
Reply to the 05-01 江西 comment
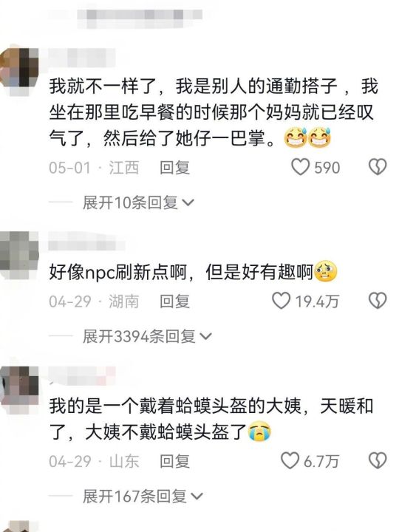click(x=174, y=168)
